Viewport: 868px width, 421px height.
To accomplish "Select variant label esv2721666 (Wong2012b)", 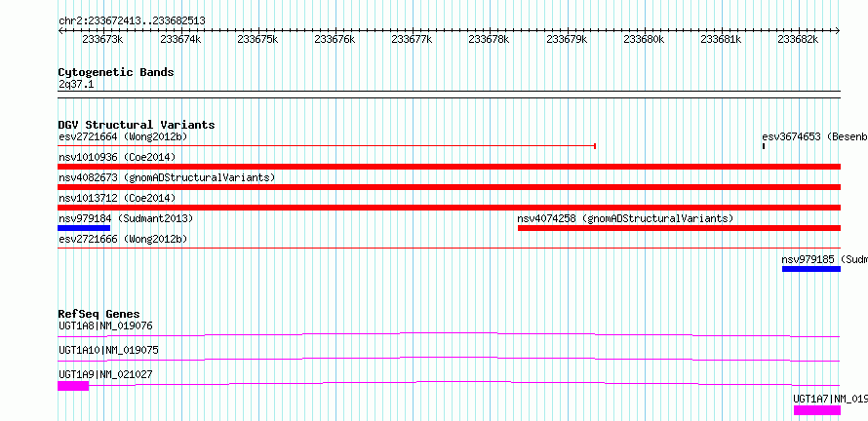I will coord(123,239).
